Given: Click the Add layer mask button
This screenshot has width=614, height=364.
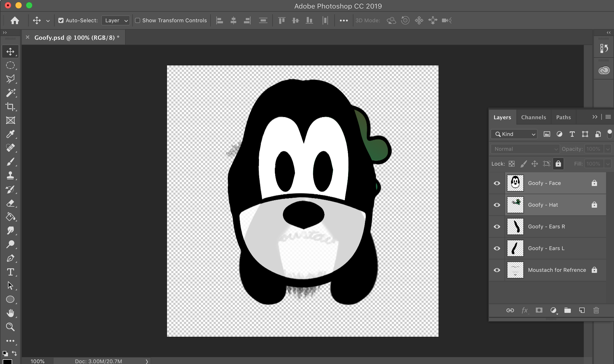Looking at the screenshot, I should pyautogui.click(x=539, y=310).
